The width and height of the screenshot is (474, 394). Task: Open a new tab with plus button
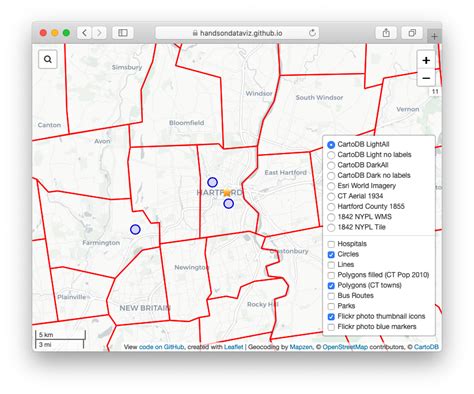click(x=434, y=36)
